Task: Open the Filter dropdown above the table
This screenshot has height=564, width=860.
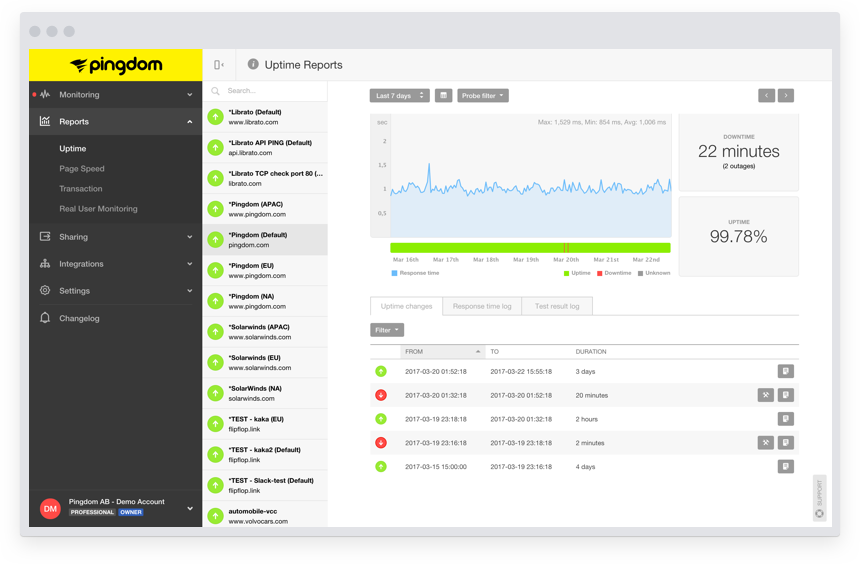Action: point(387,330)
